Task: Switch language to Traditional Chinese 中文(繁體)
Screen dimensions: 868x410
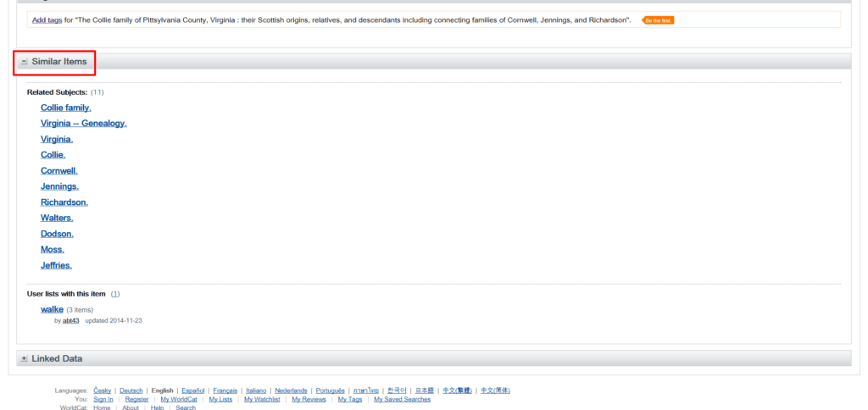Action: tap(457, 391)
